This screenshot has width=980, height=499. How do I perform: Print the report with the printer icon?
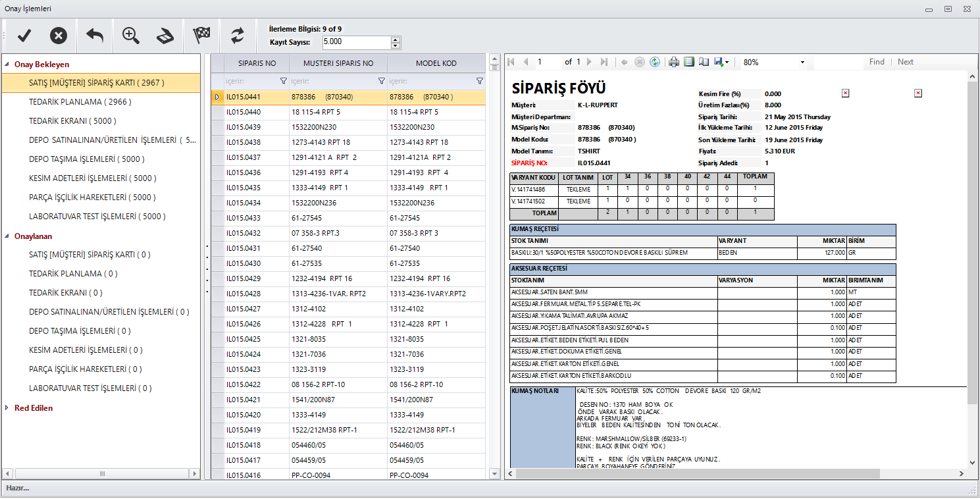coord(674,62)
